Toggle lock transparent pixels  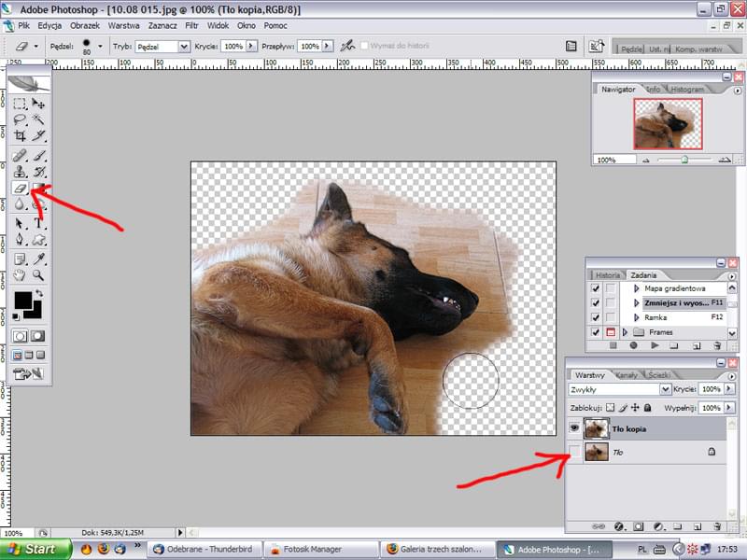click(611, 408)
